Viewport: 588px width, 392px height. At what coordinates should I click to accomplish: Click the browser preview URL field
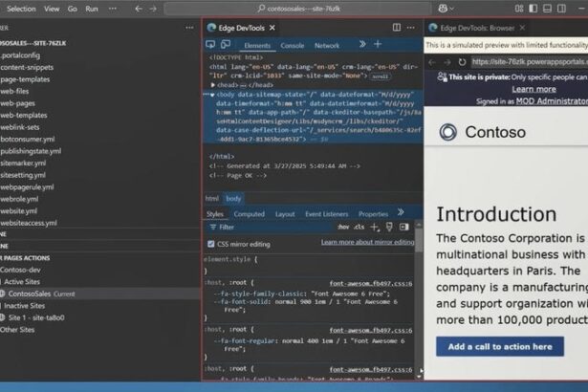click(529, 62)
